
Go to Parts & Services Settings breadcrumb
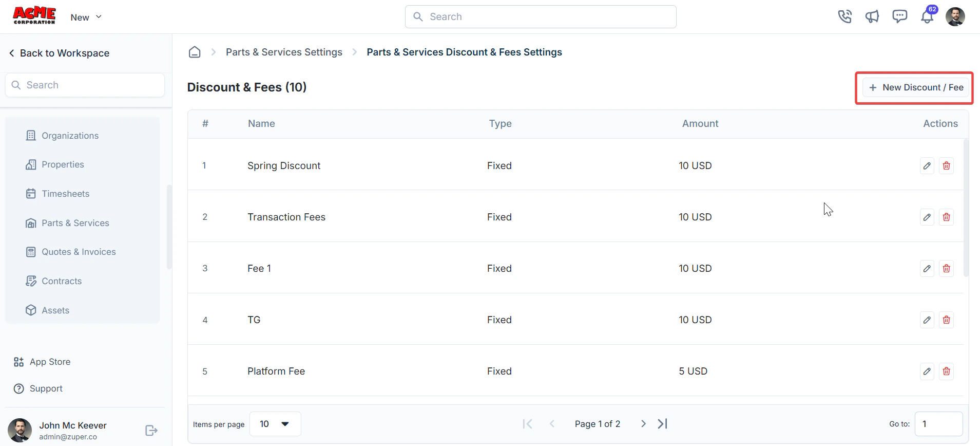click(284, 52)
